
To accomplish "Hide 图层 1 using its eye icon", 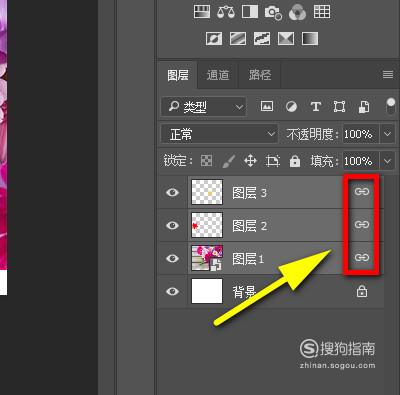I will (x=172, y=258).
